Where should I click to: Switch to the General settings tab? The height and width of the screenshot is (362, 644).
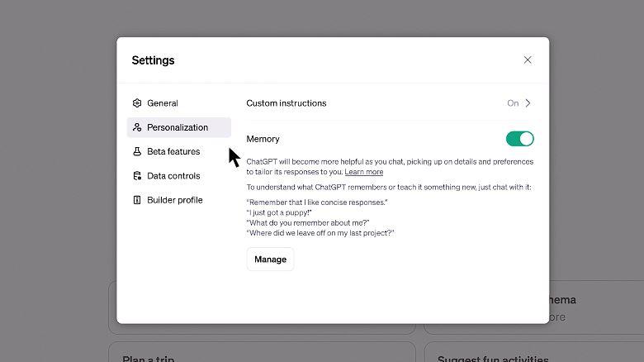point(163,103)
